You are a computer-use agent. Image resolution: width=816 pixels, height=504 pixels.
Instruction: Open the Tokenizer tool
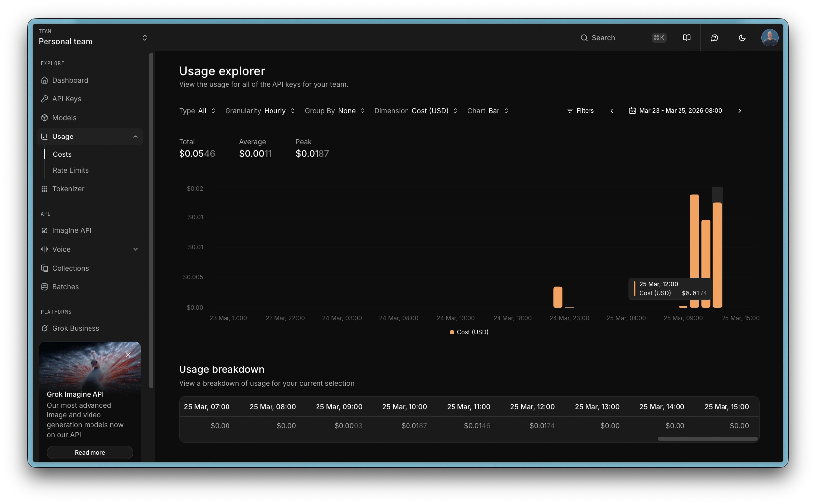pyautogui.click(x=68, y=189)
